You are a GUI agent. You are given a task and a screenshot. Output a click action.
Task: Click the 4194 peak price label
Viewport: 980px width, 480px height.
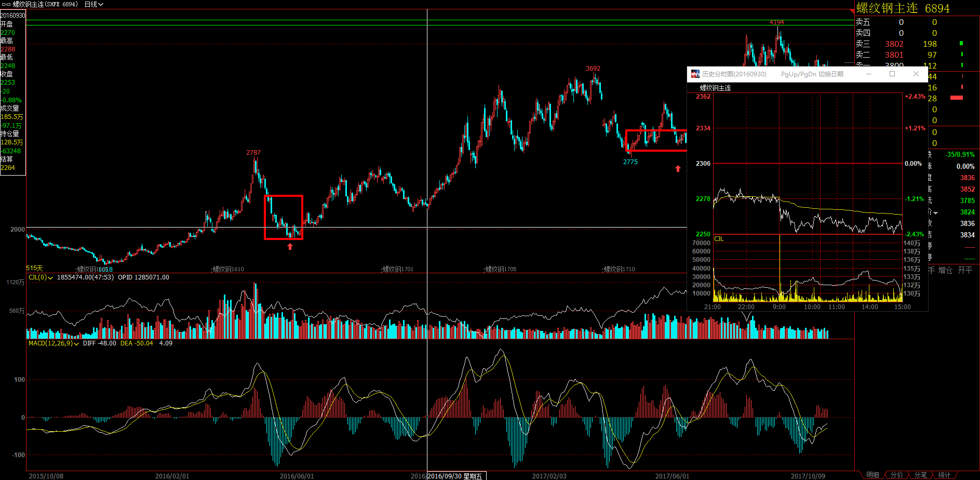point(777,22)
